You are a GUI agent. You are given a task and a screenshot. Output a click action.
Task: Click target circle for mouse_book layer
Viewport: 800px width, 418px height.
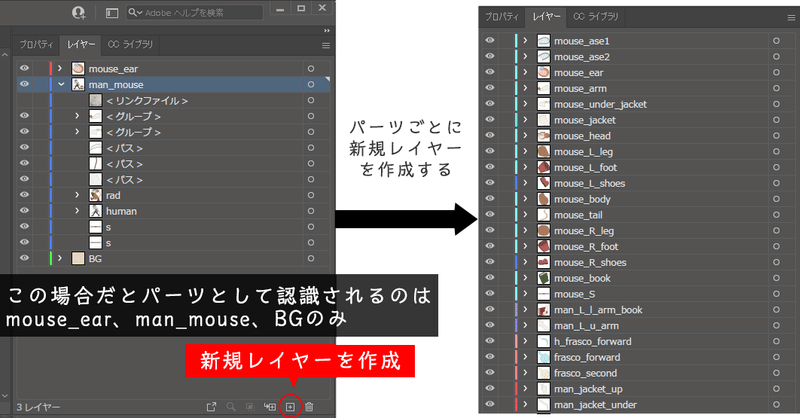(776, 278)
